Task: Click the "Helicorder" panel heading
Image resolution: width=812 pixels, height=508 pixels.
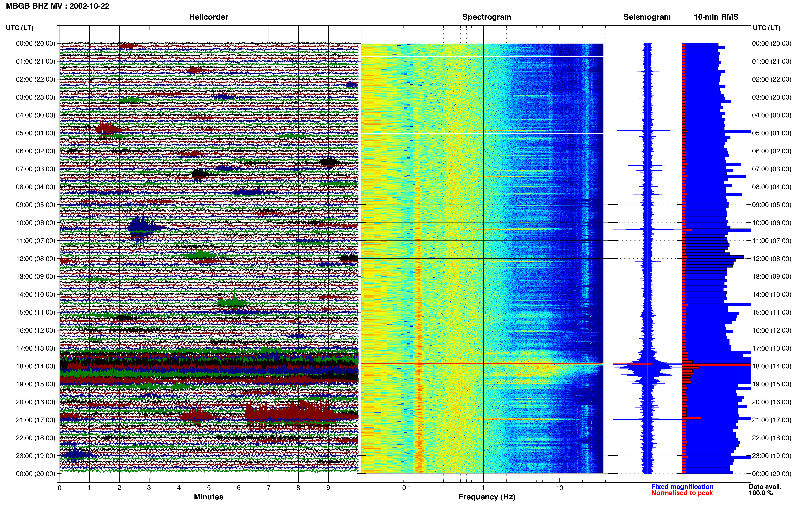Action: (x=209, y=17)
